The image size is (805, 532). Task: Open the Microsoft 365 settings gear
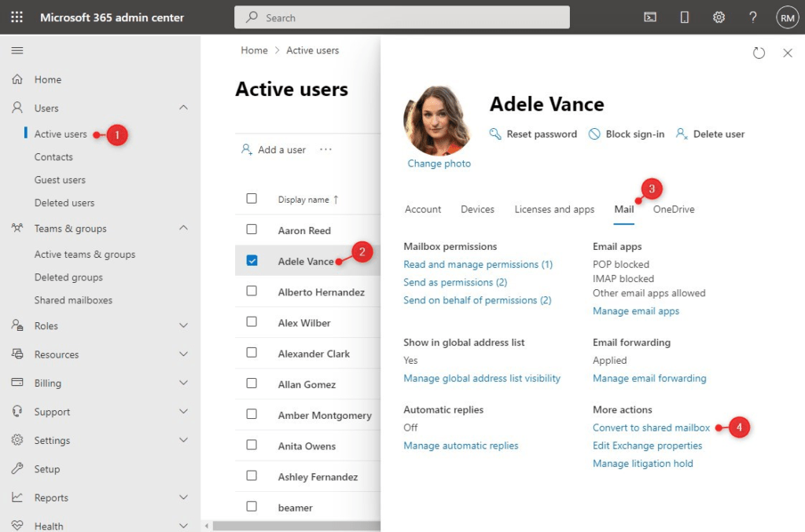pos(719,17)
